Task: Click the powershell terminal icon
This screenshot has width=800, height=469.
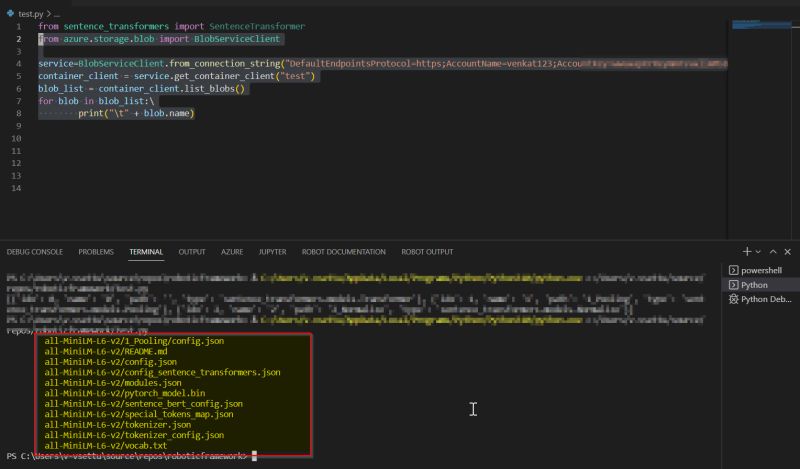Action: (x=734, y=270)
